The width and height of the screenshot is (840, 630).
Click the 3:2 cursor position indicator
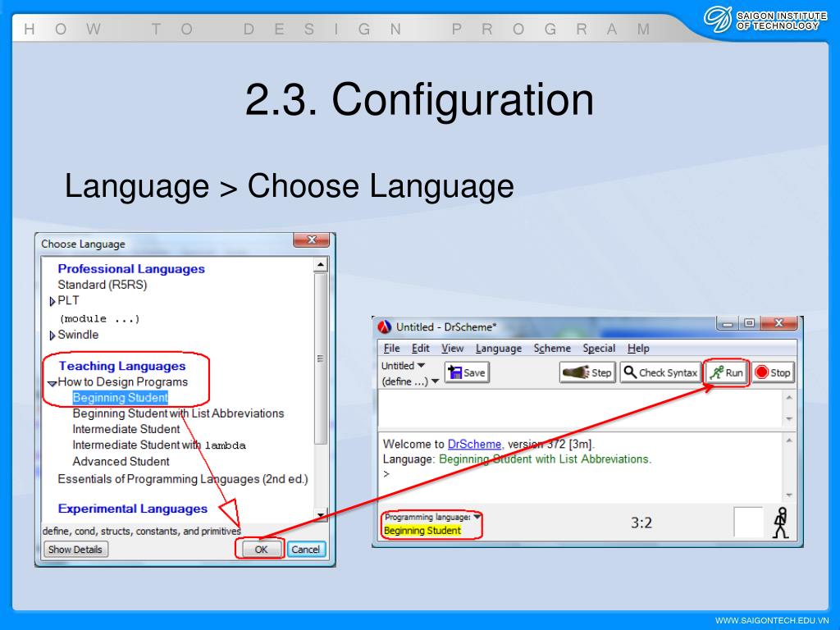[x=641, y=523]
